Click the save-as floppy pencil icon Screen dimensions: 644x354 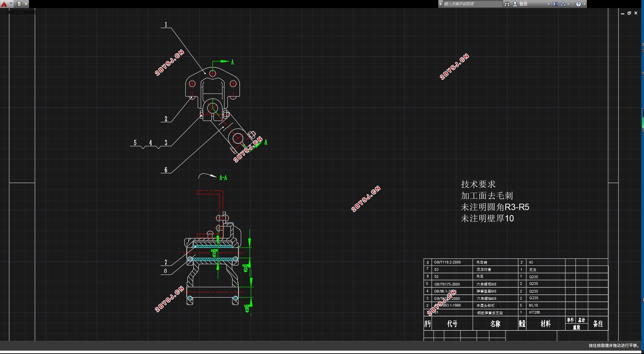[x=19, y=4]
